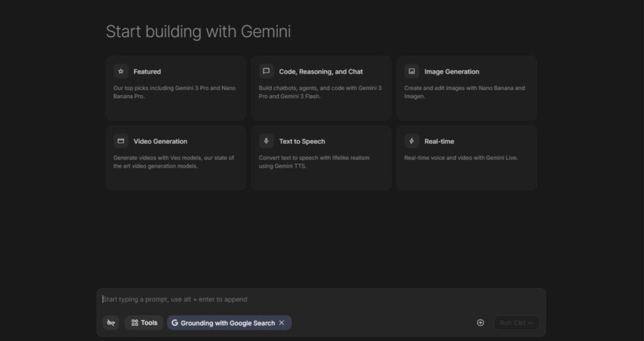Open Video Generation card description about Veo
644x341 pixels.
click(x=174, y=162)
